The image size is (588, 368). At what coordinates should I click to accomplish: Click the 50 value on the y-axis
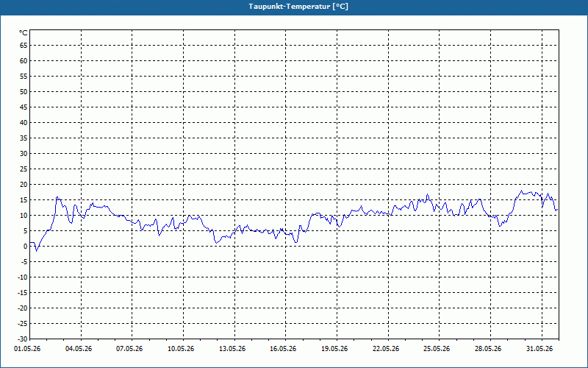point(24,91)
